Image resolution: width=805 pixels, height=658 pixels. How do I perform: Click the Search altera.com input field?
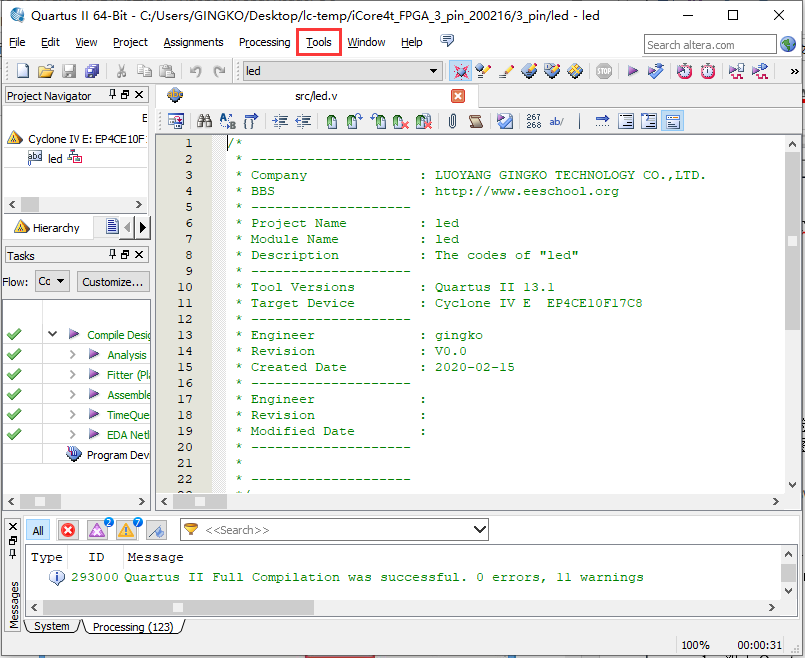(709, 45)
